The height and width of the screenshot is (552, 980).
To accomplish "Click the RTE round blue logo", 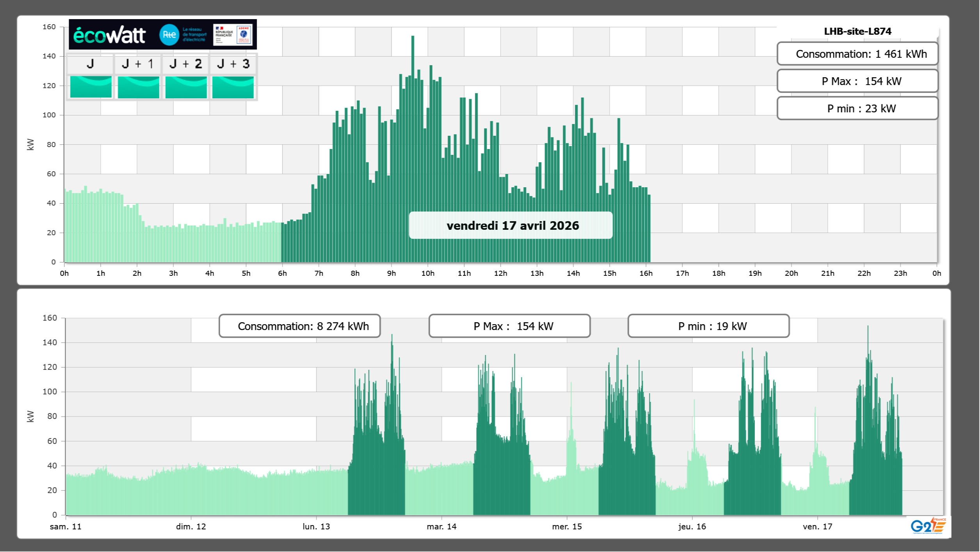I will [x=169, y=35].
